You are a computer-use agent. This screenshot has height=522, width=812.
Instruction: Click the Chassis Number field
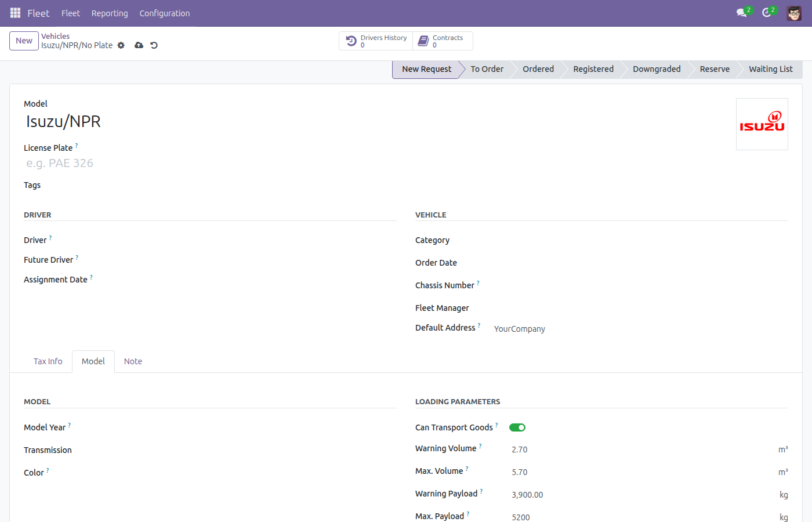(x=641, y=285)
